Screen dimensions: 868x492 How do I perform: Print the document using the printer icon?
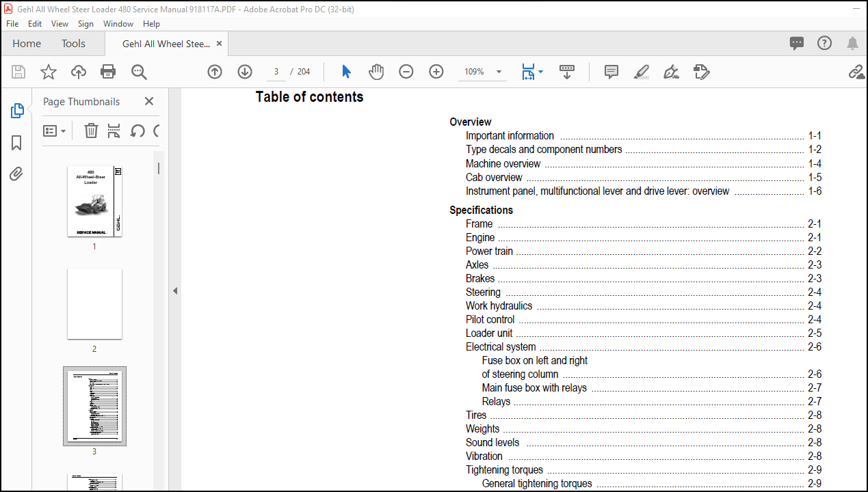coord(108,72)
